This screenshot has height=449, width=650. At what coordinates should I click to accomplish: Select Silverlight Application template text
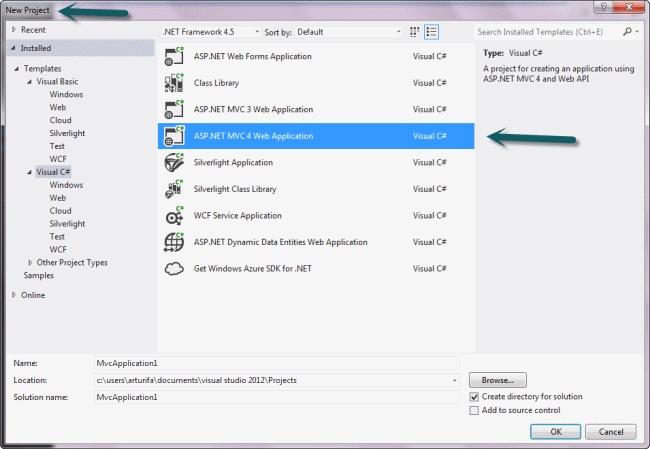click(233, 163)
